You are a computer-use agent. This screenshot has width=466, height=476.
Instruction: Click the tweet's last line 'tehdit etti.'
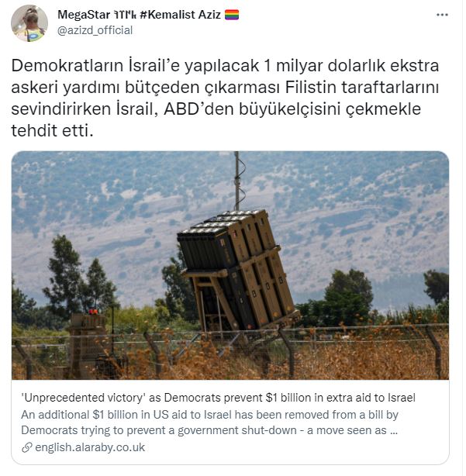coord(53,132)
